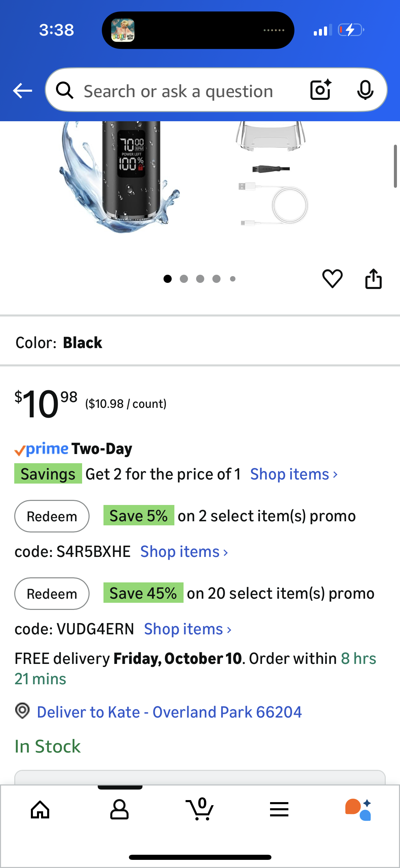Tap the microphone voice search icon
Screen dimensions: 400x868
coord(365,90)
